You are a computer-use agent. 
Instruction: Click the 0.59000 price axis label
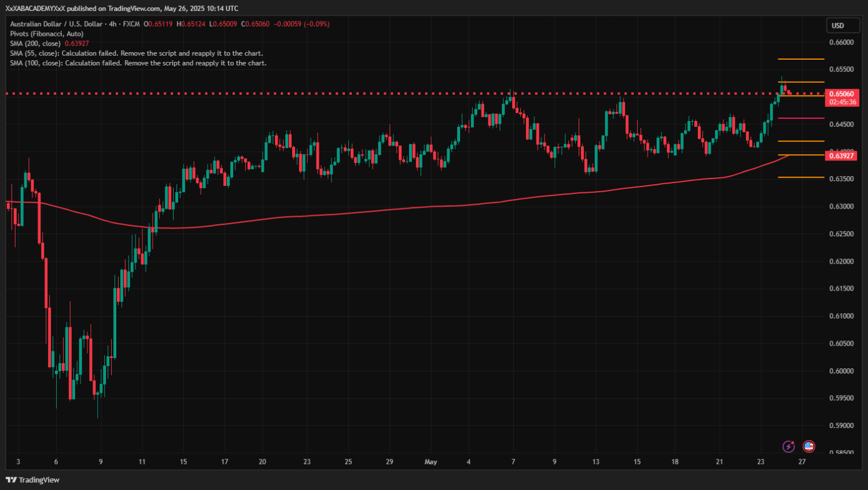(x=841, y=426)
